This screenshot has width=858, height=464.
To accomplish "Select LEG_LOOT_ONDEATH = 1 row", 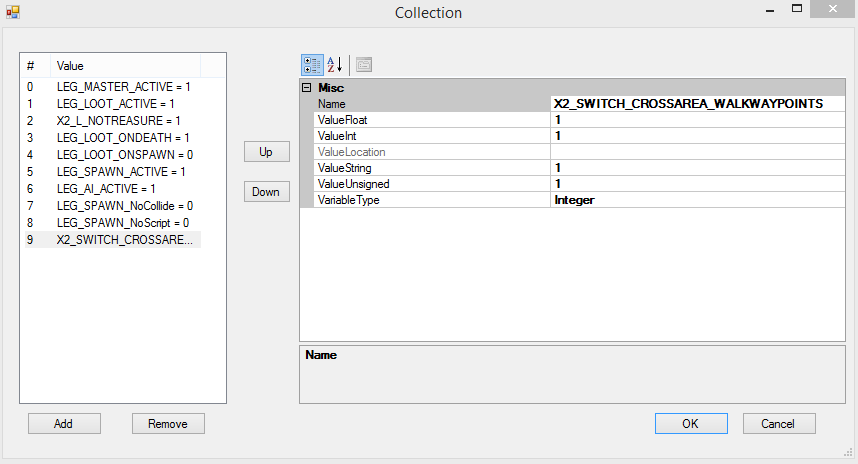I will [x=113, y=137].
